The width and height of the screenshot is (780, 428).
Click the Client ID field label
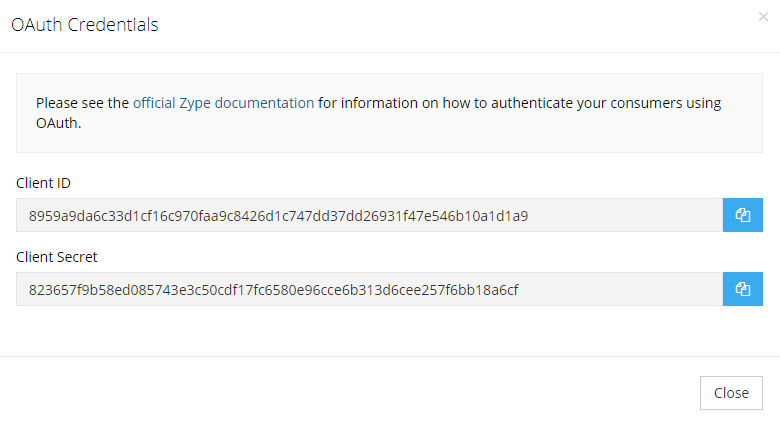(x=43, y=183)
